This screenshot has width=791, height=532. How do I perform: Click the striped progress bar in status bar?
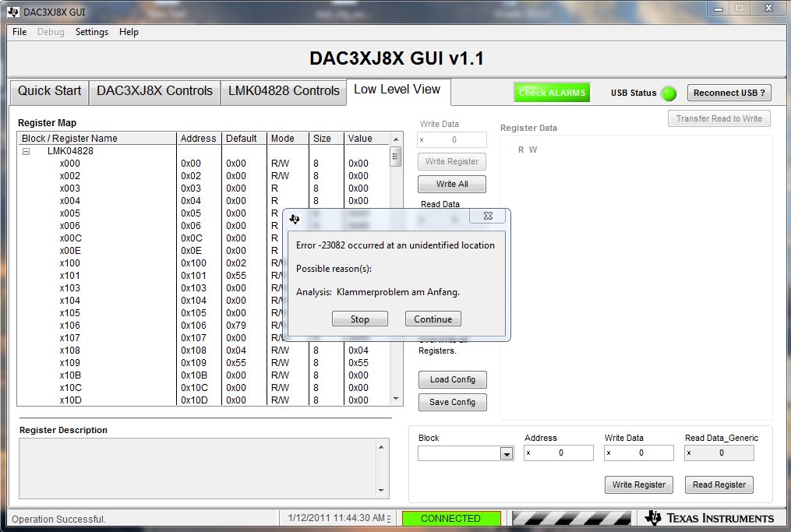pos(571,519)
